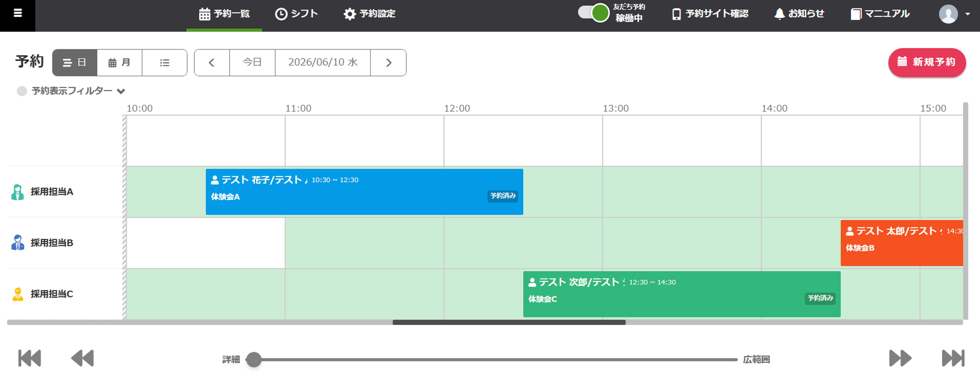Switch to 月 month view
980x373 pixels.
pos(119,62)
